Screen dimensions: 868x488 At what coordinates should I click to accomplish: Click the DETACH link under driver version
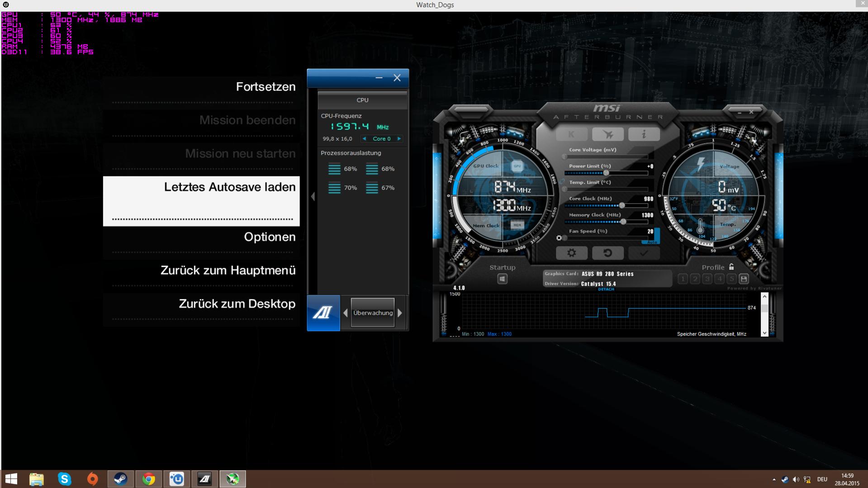(606, 289)
